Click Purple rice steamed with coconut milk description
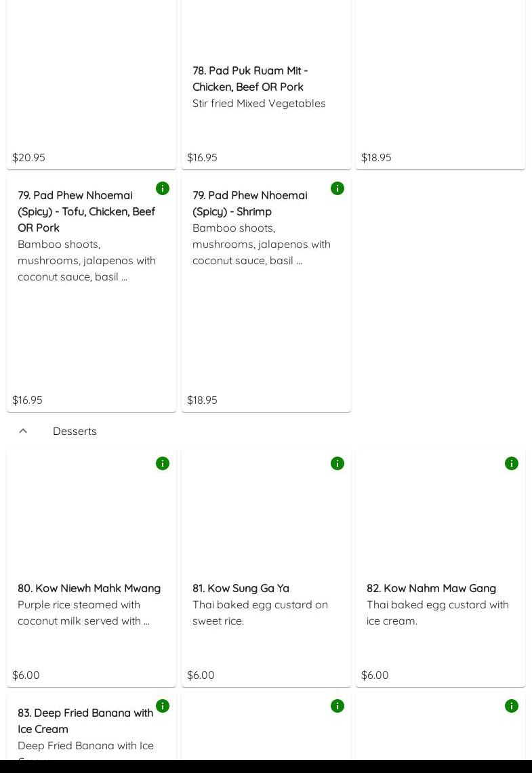Viewport: 532px width, 773px height. 83,612
